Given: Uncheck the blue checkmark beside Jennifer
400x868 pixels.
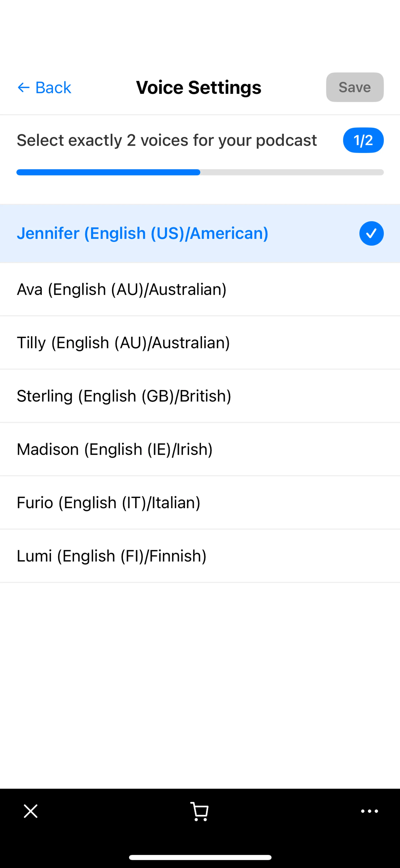Looking at the screenshot, I should 371,234.
